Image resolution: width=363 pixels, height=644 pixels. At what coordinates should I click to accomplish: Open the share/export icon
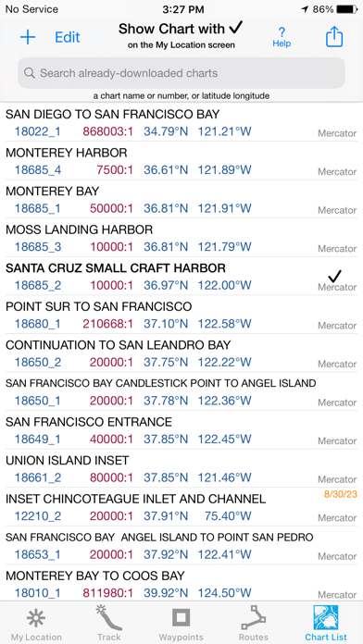(x=334, y=37)
